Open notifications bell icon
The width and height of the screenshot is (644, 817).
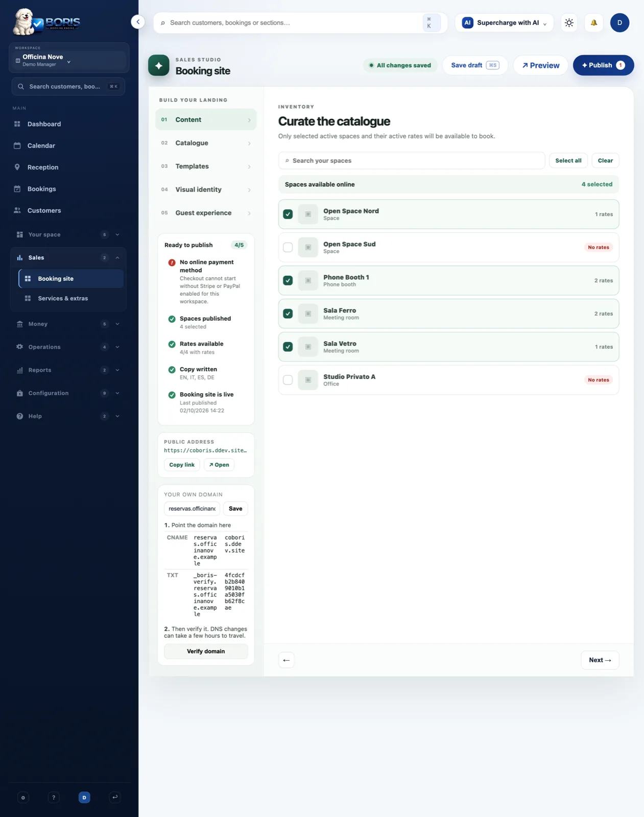593,22
